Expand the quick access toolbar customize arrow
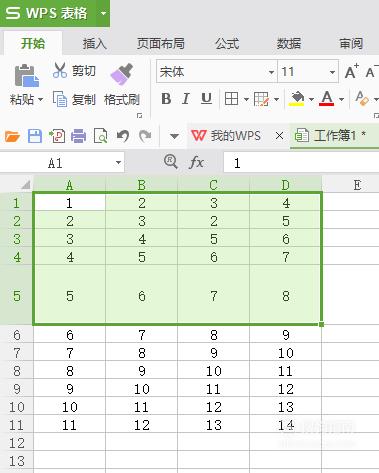 click(x=174, y=136)
